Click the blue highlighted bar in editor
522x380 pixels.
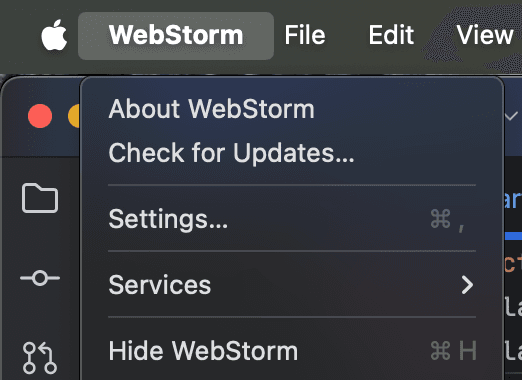click(513, 236)
